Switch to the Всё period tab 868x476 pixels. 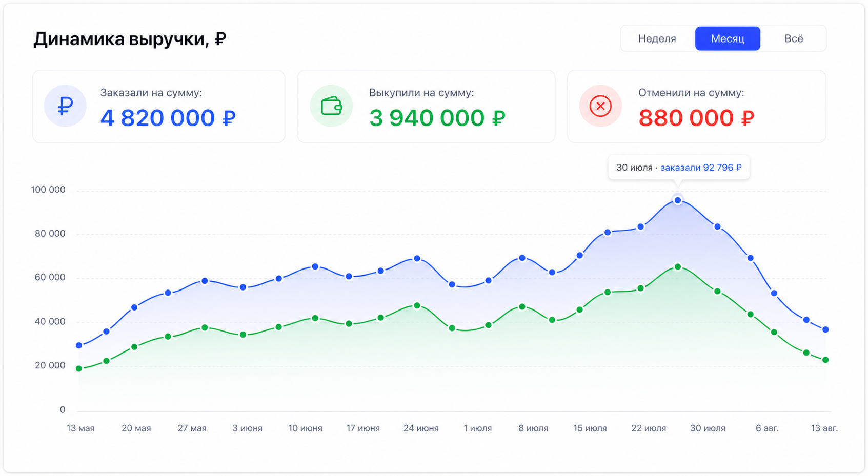(x=794, y=38)
